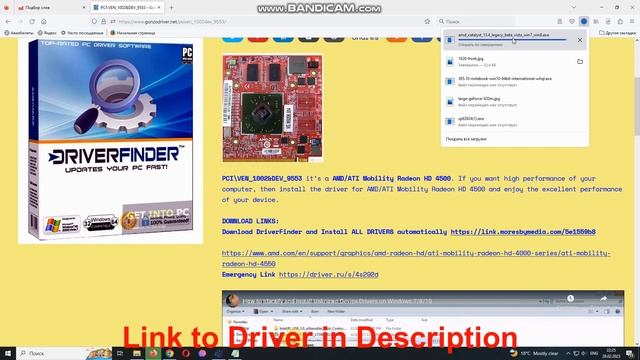The height and width of the screenshot is (360, 640).
Task: Click amd_catalyst download progress bar
Action: pos(512,40)
